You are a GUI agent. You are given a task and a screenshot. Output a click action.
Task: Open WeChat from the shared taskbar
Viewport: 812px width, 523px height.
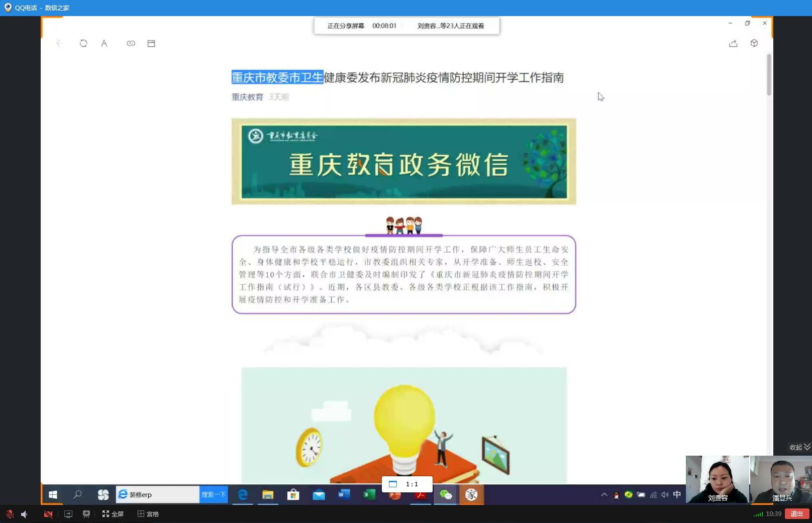point(446,495)
